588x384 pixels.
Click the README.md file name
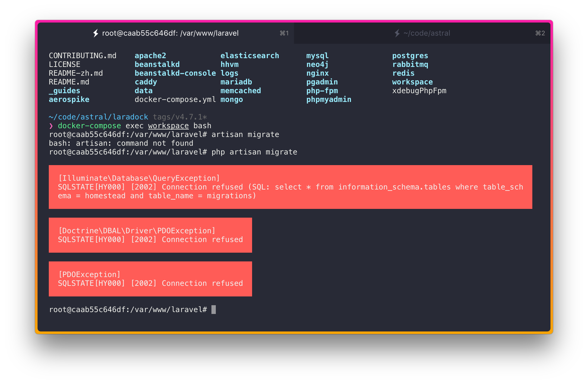point(69,82)
